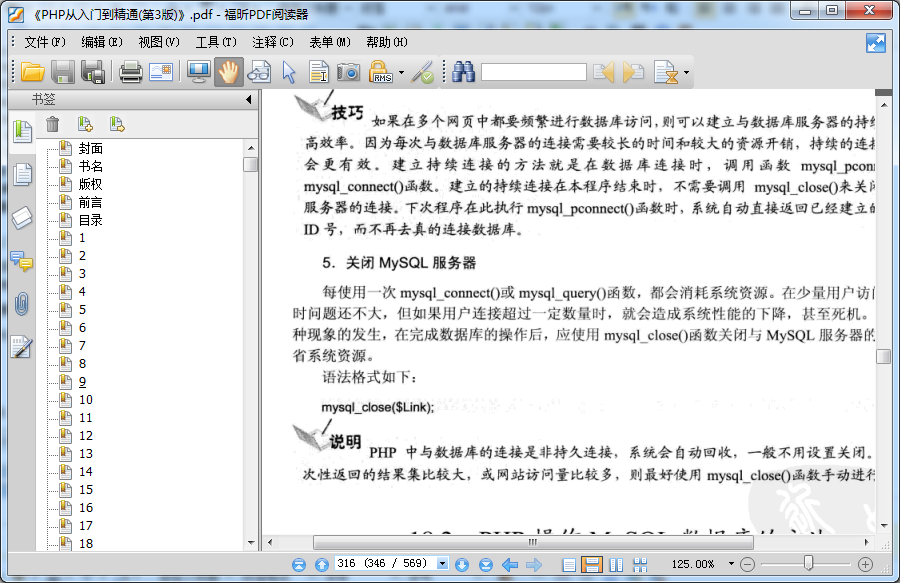The width and height of the screenshot is (900, 583).
Task: Go back to previous view arrow
Action: tap(510, 565)
